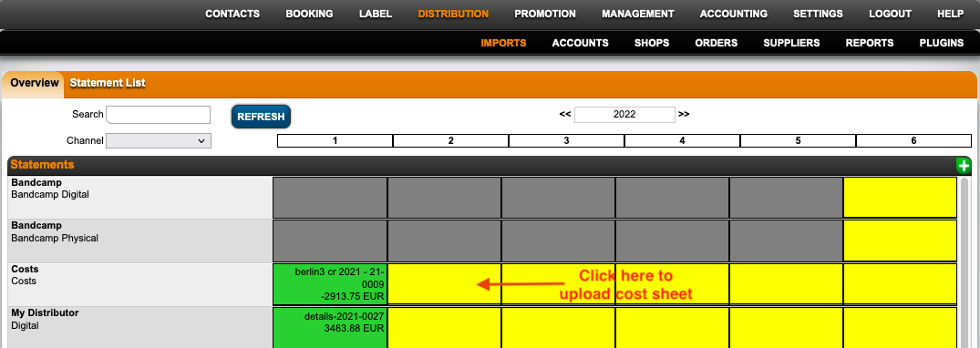Image resolution: width=980 pixels, height=348 pixels.
Task: Open the Accounting menu
Action: (734, 14)
